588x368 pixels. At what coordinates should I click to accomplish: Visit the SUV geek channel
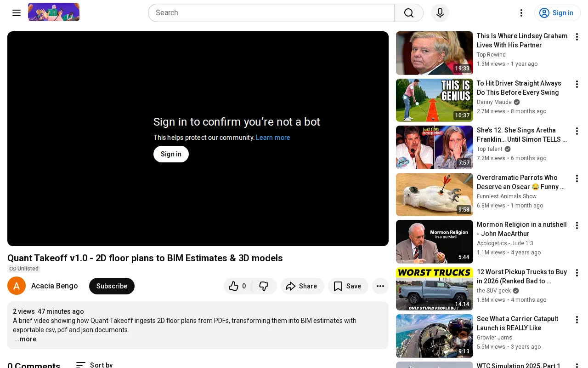coord(494,291)
